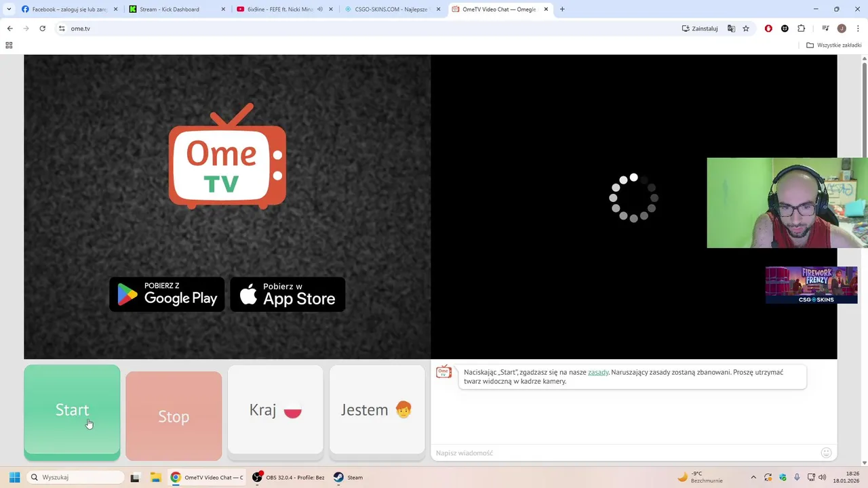Open the sync update tray icon
Image resolution: width=868 pixels, height=488 pixels.
point(768,477)
